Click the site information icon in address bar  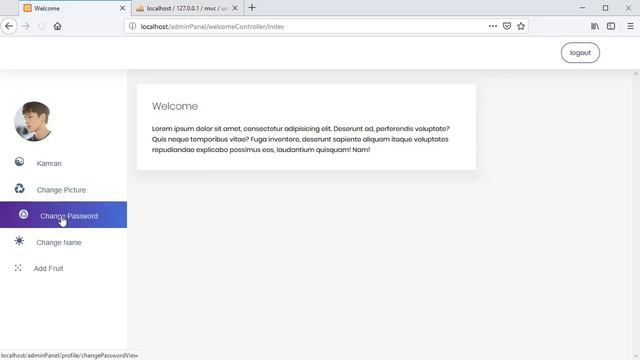click(x=132, y=26)
